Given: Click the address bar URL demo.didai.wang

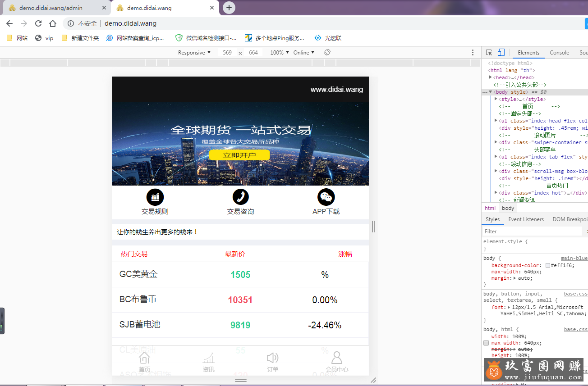Looking at the screenshot, I should 131,23.
